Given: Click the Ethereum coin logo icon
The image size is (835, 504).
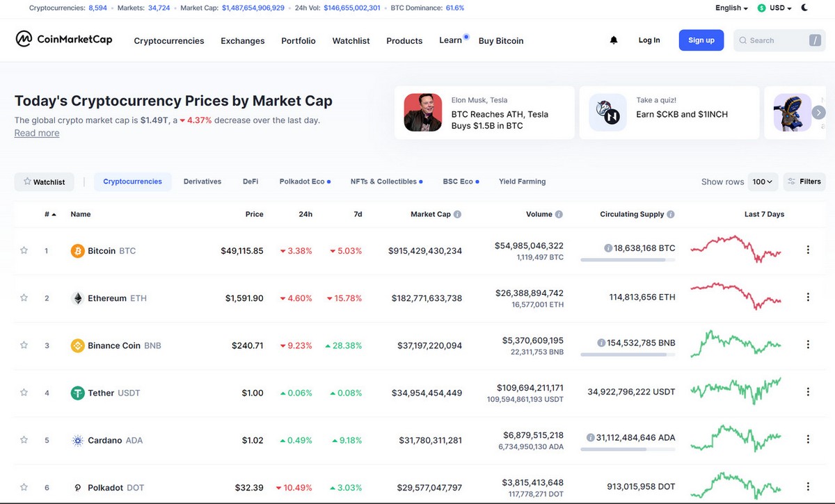Looking at the screenshot, I should click(78, 298).
